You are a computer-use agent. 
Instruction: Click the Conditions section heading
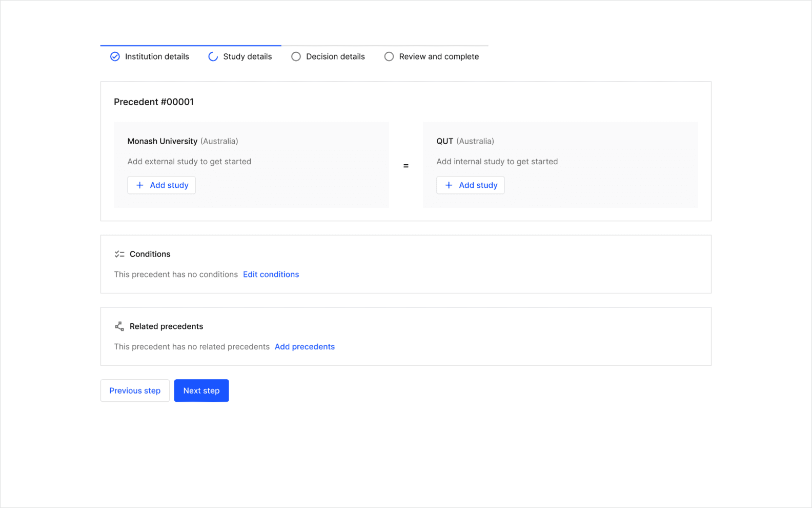pyautogui.click(x=150, y=254)
